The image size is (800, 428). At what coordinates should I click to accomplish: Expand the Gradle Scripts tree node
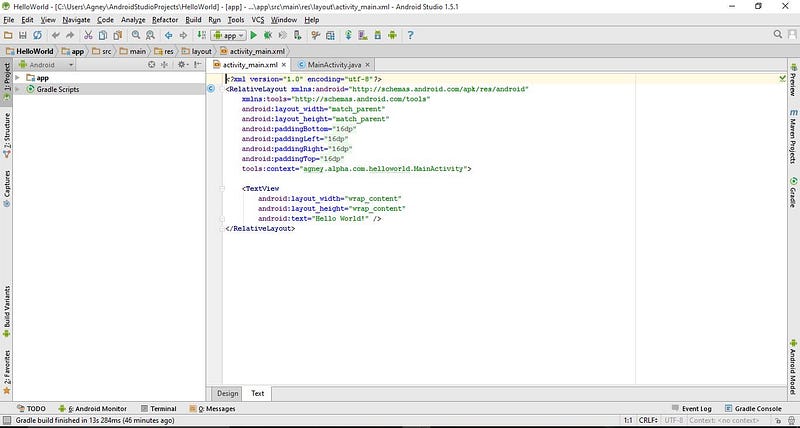click(17, 89)
